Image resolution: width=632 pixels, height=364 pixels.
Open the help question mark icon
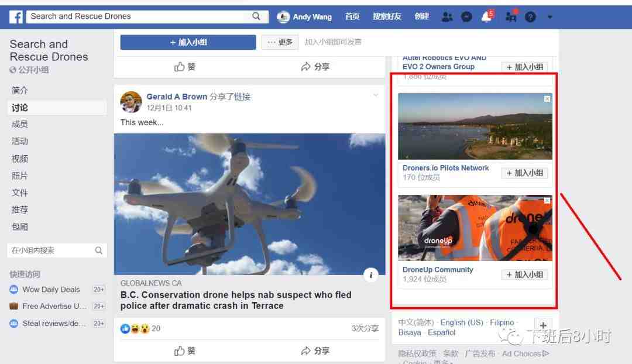pyautogui.click(x=530, y=17)
